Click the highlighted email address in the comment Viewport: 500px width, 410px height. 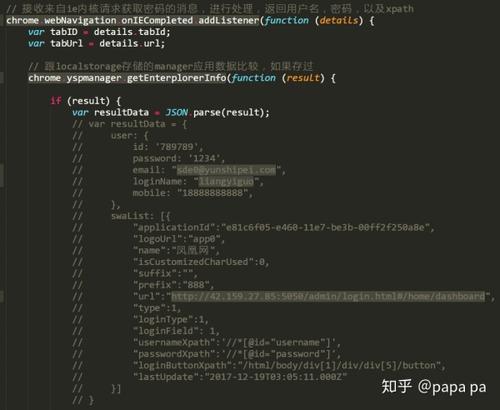pyautogui.click(x=226, y=170)
